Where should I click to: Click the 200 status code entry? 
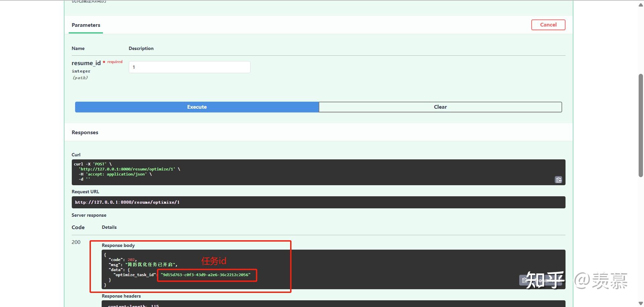click(76, 242)
